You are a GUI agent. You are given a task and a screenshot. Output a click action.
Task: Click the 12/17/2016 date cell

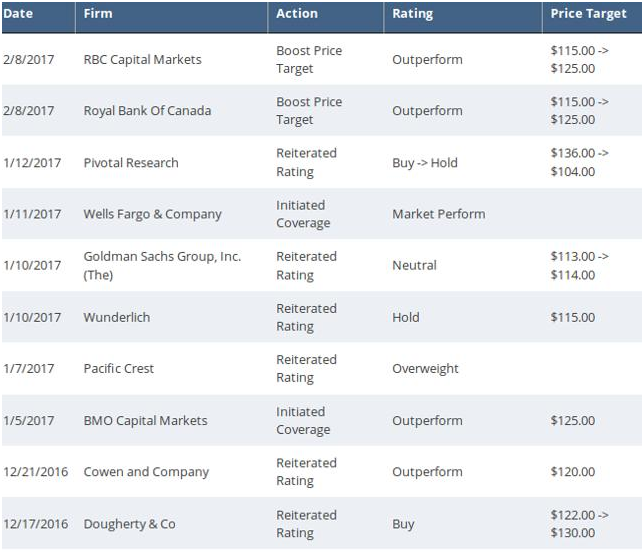click(x=35, y=524)
